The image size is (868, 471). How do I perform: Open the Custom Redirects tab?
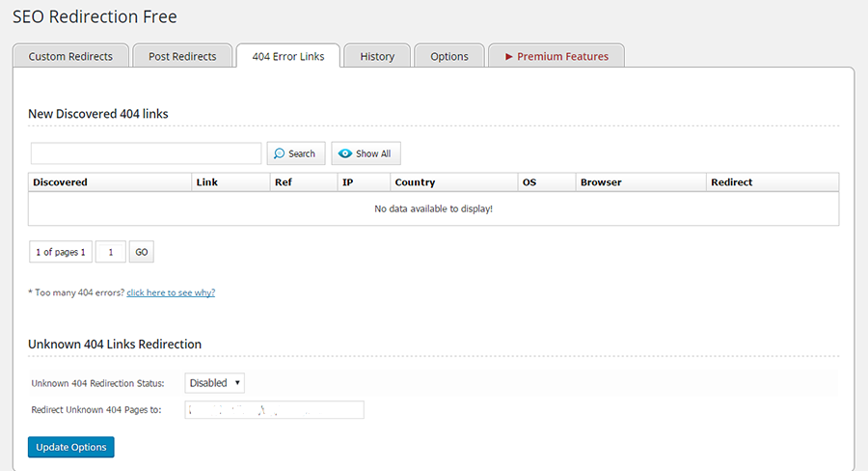(x=70, y=56)
